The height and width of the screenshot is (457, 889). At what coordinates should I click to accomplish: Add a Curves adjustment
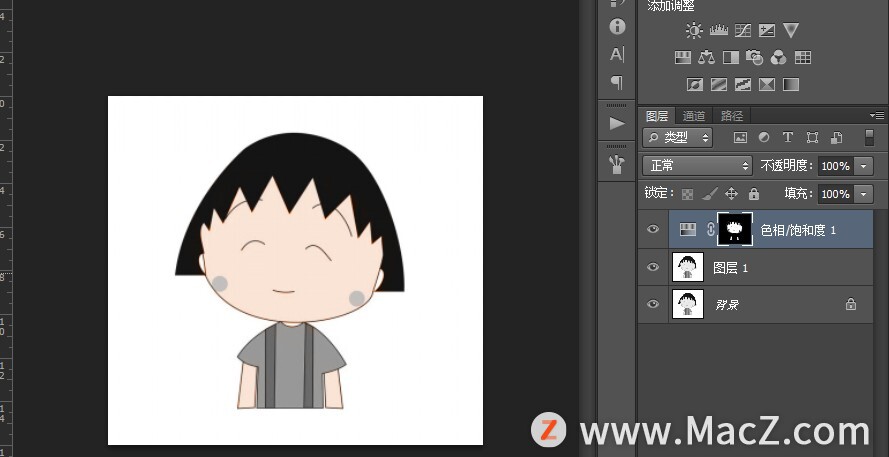click(743, 30)
